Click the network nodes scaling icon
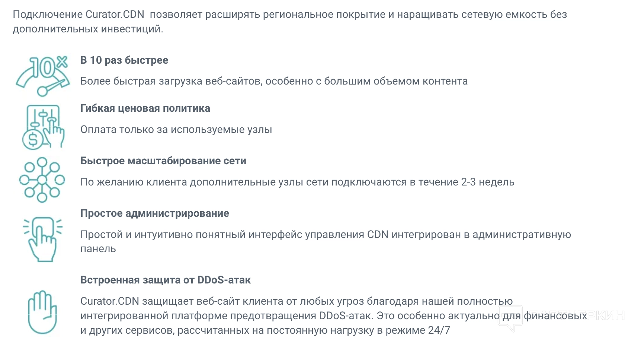This screenshot has width=644, height=352. (x=42, y=180)
